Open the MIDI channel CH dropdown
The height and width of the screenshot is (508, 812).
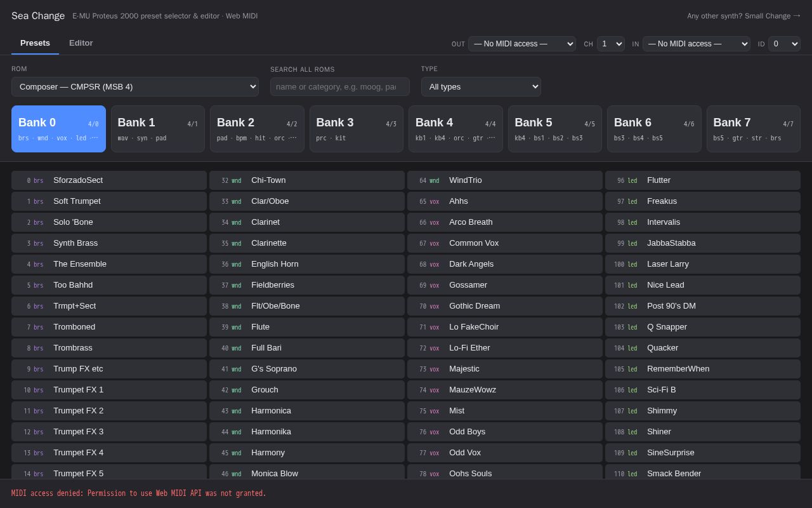[x=611, y=44]
